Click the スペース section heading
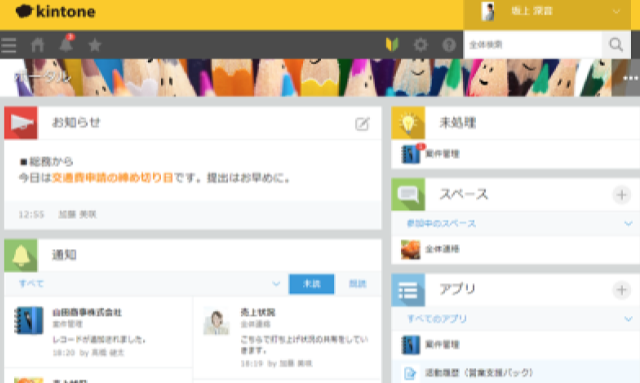 click(x=464, y=194)
